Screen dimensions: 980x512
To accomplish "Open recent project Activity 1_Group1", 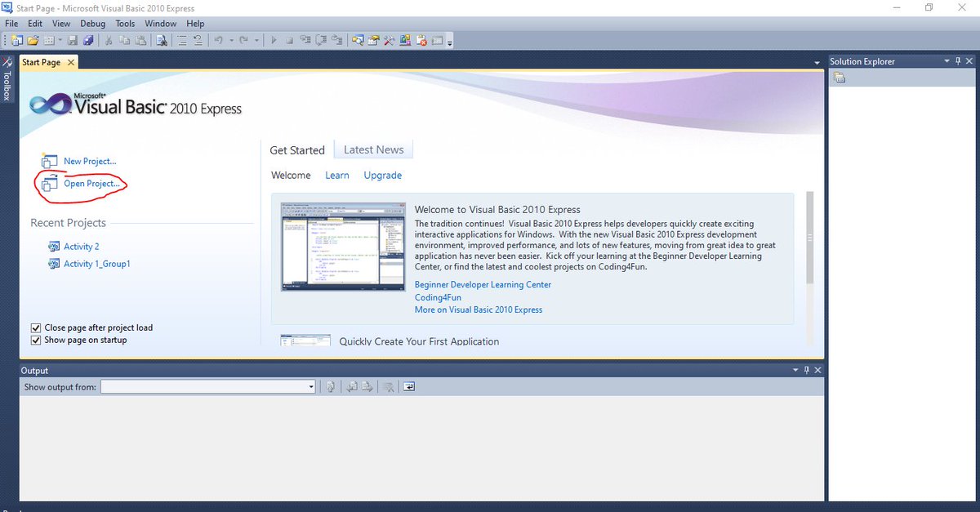I will pyautogui.click(x=97, y=264).
